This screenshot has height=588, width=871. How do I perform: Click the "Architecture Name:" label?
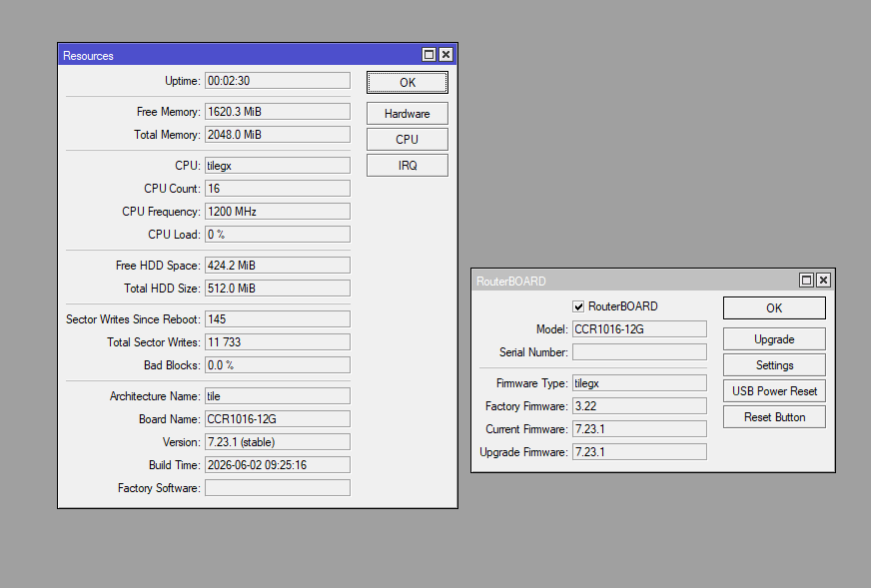[155, 396]
